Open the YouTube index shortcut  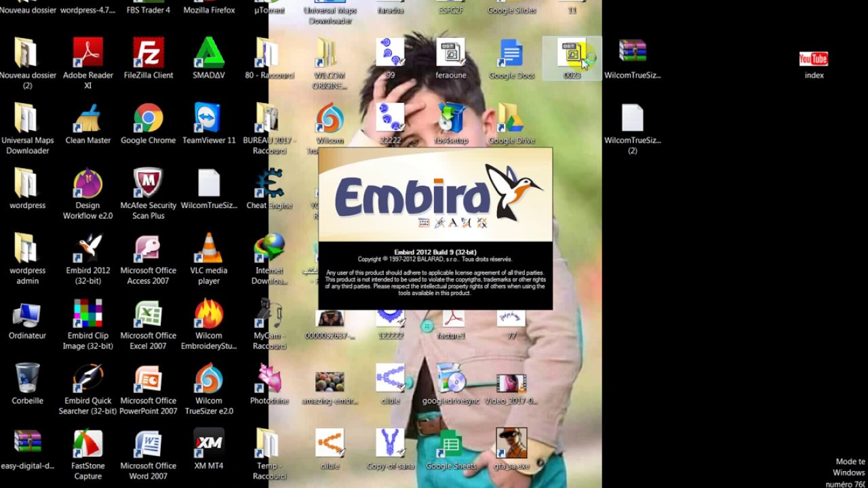[814, 64]
